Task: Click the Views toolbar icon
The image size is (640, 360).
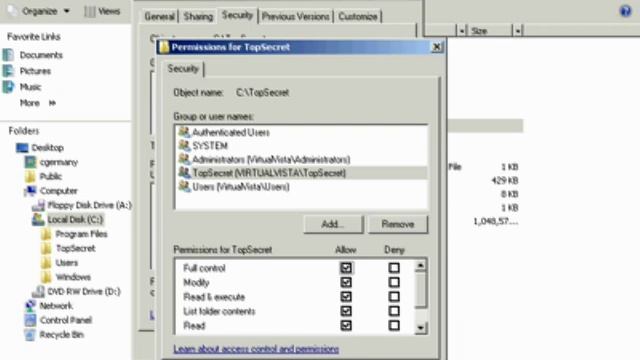Action: pos(90,11)
